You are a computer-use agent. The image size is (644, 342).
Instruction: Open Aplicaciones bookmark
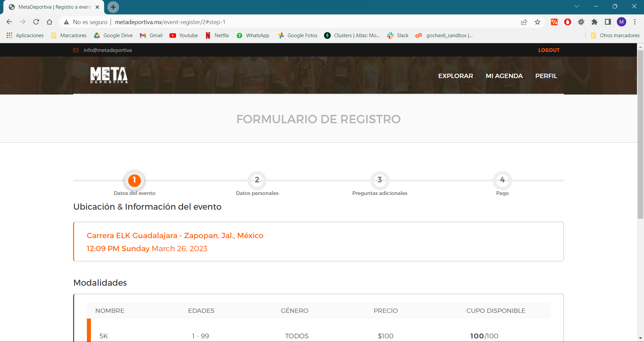click(25, 36)
